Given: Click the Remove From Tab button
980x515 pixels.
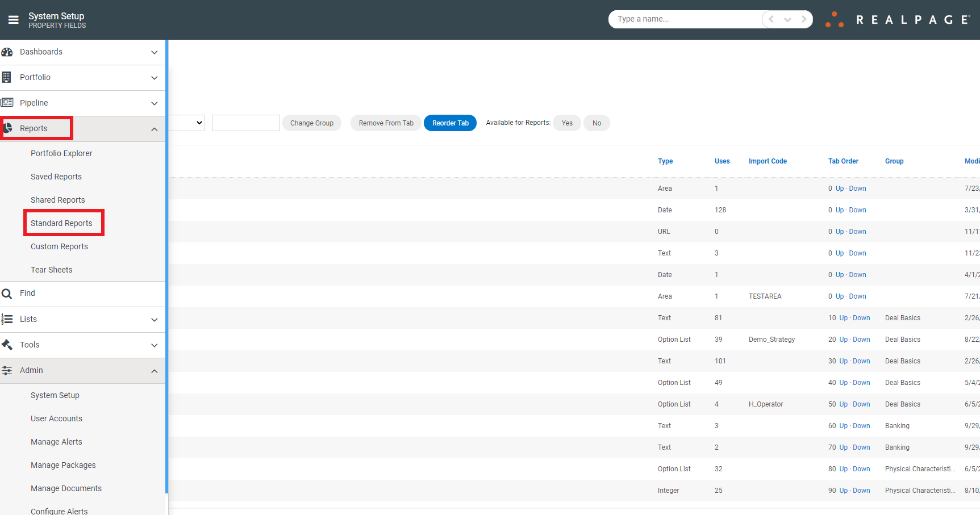Looking at the screenshot, I should (385, 123).
